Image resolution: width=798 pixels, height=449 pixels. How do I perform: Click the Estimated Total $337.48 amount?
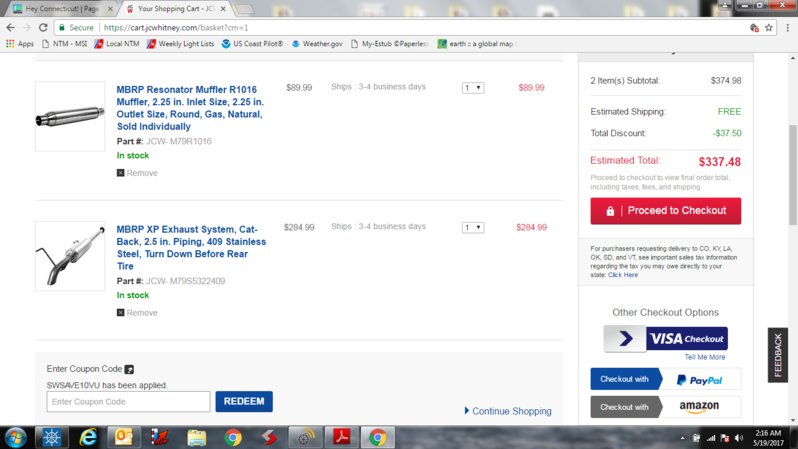(x=720, y=162)
